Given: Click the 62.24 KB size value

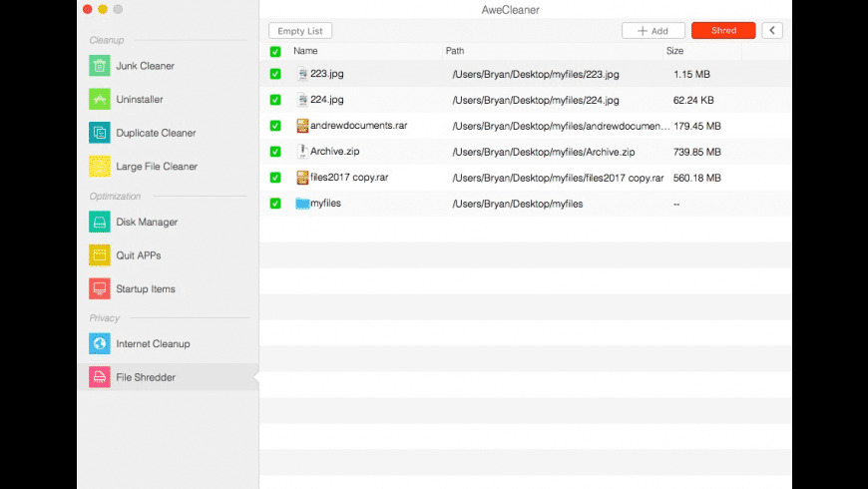Looking at the screenshot, I should pyautogui.click(x=693, y=100).
